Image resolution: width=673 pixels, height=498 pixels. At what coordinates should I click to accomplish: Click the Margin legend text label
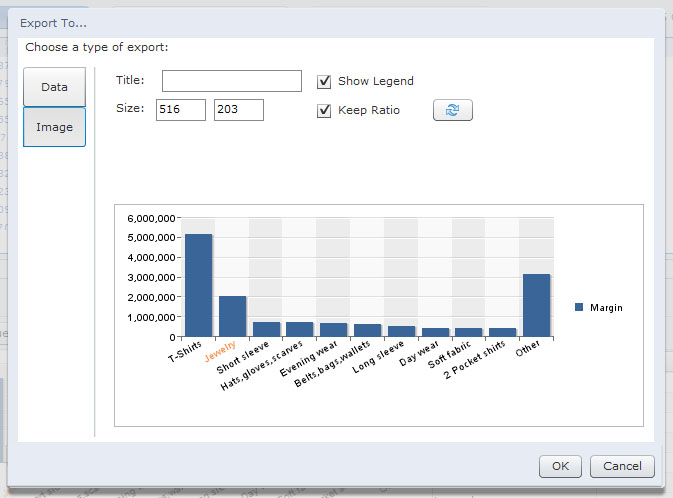[x=606, y=308]
